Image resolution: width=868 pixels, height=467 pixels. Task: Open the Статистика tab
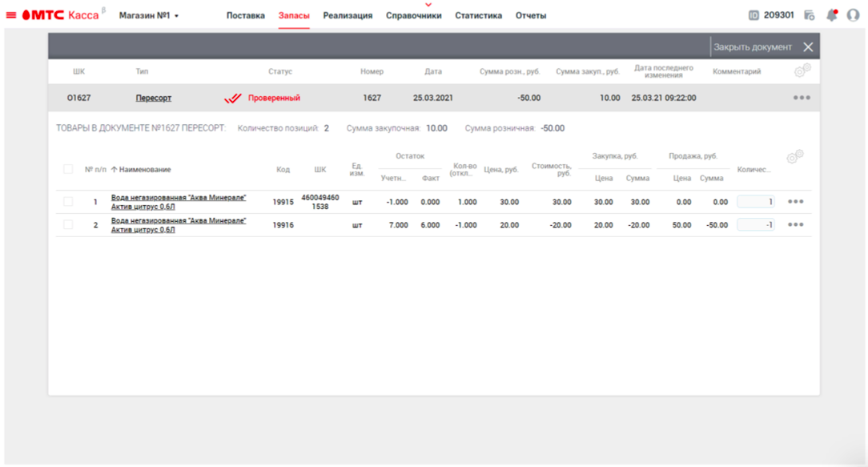[478, 15]
